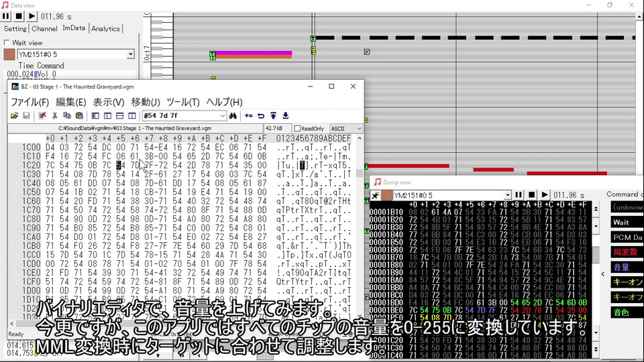Click the 42.7 kB file size field

pos(277,129)
